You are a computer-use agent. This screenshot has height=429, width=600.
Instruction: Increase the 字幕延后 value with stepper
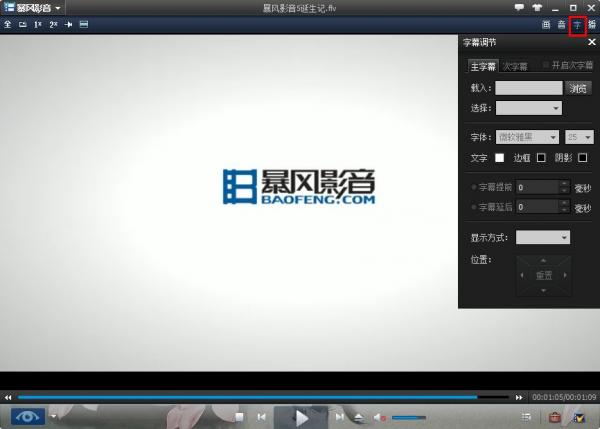point(564,204)
